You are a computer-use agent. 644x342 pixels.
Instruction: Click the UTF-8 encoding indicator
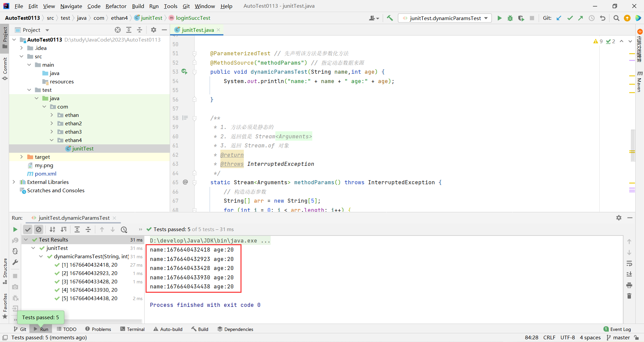click(568, 338)
